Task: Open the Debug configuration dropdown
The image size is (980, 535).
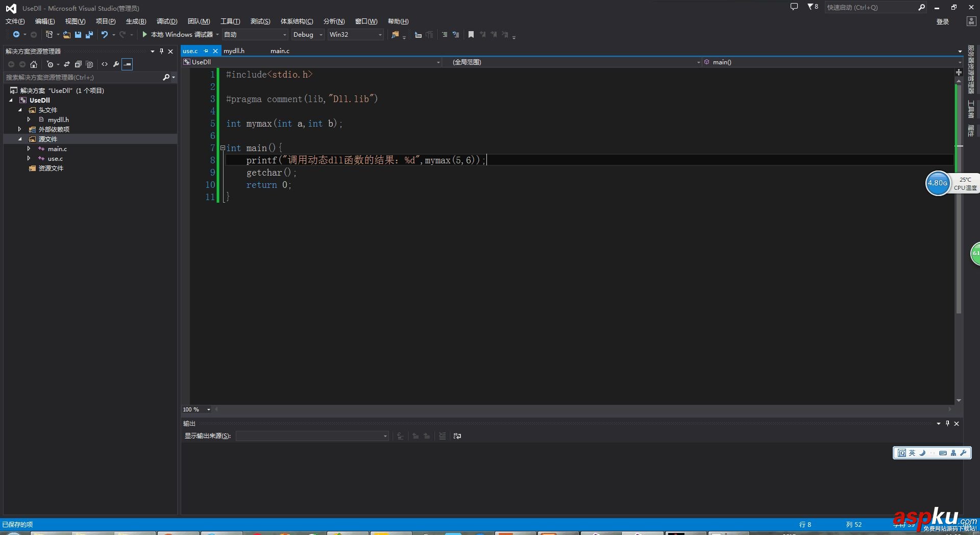Action: click(321, 34)
